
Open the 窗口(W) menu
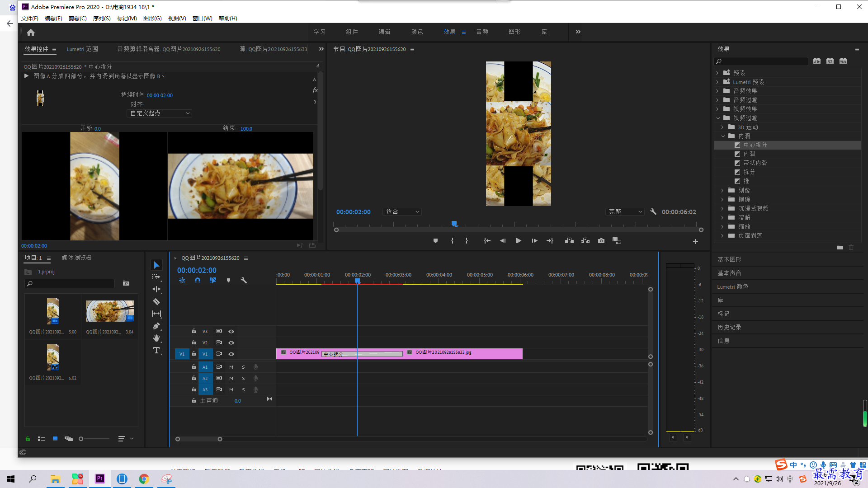[x=202, y=18]
